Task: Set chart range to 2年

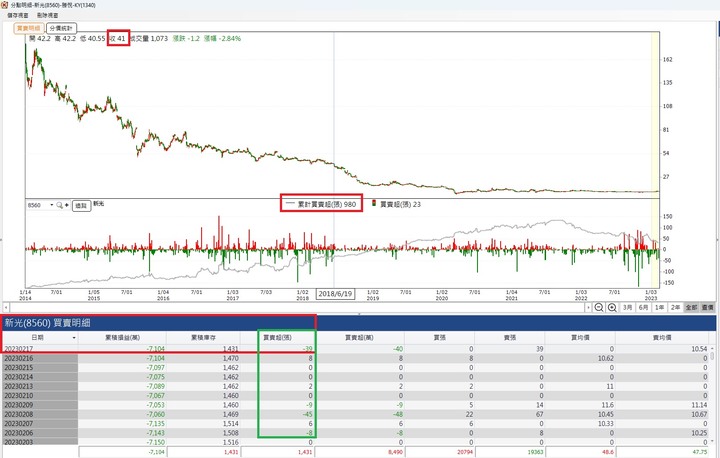Action: (x=675, y=307)
